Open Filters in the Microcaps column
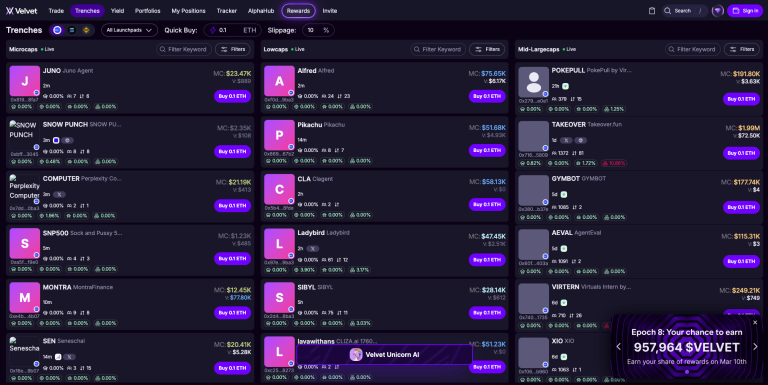The image size is (768, 385). coord(233,49)
